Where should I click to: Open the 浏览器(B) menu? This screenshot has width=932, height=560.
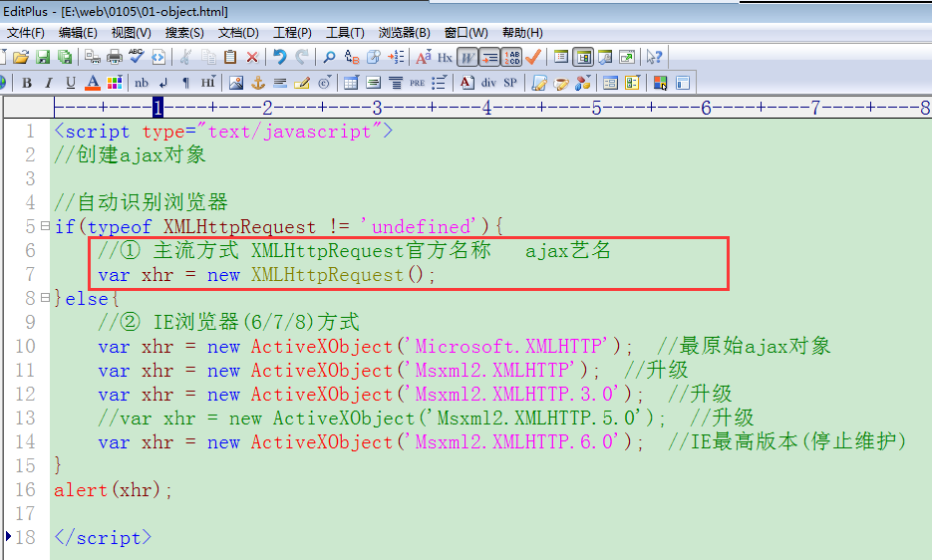click(404, 33)
